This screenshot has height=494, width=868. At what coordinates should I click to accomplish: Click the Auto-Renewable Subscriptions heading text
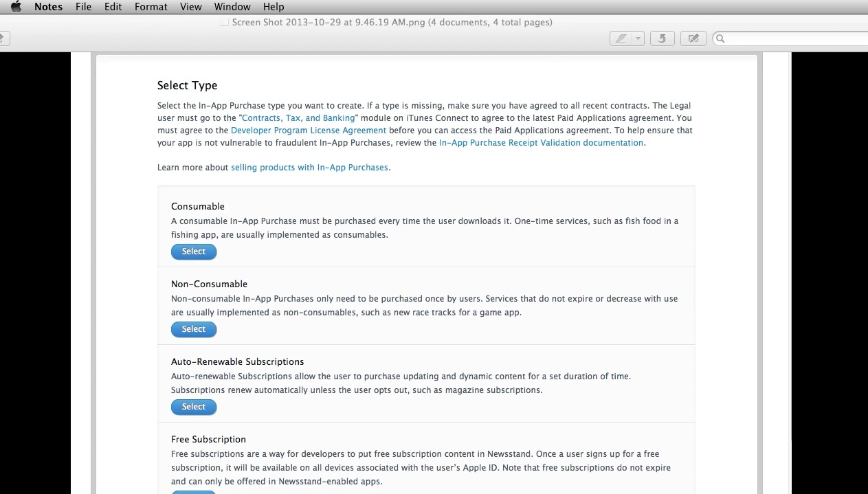tap(237, 361)
